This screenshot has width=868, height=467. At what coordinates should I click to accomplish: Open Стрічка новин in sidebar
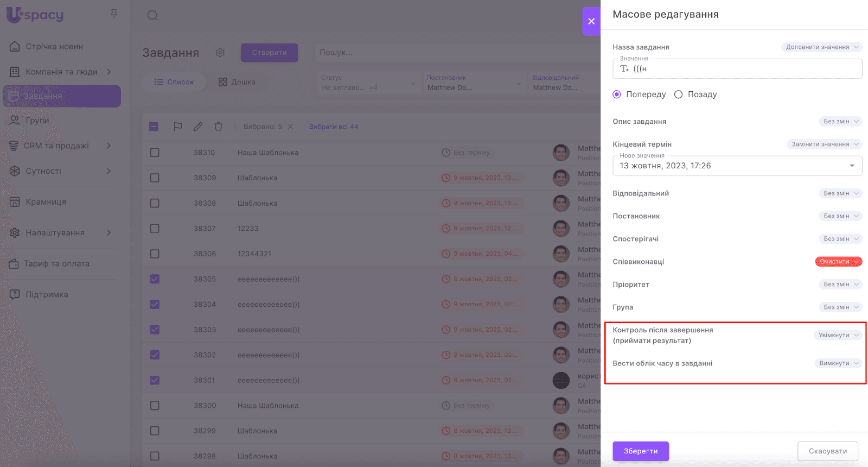[54, 47]
